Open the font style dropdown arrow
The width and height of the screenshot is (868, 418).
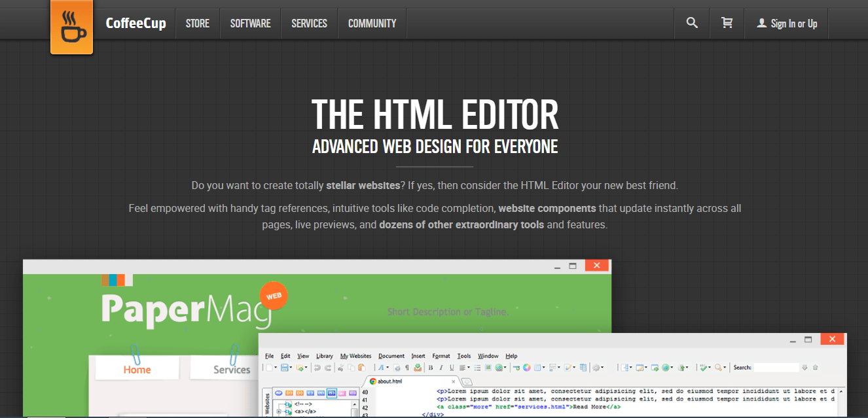click(x=386, y=368)
